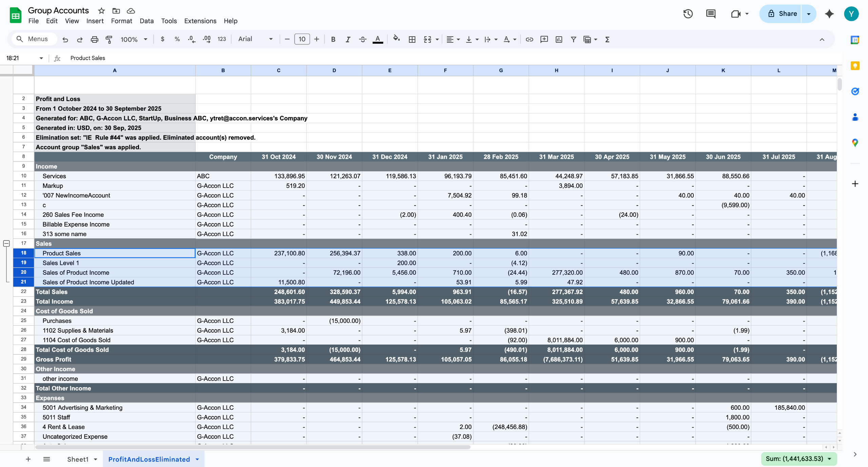Open version history clock icon
Viewport: 868px width, 467px height.
pos(688,14)
